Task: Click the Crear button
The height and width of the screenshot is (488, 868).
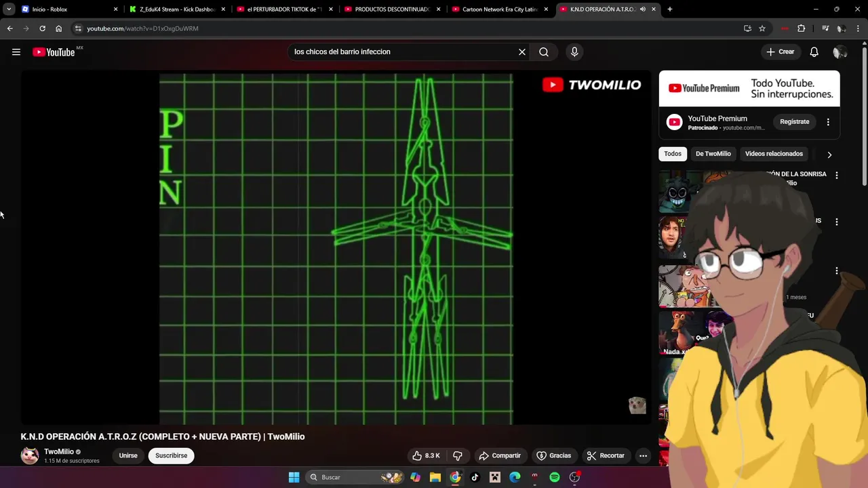Action: tap(780, 52)
